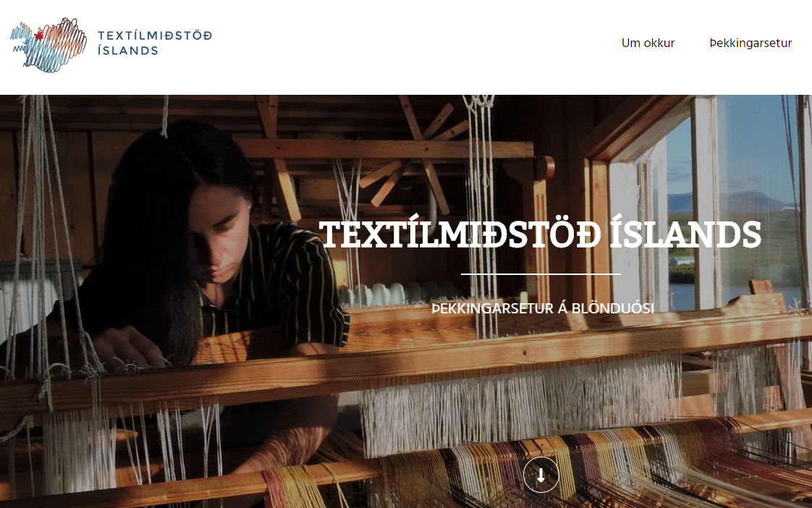Viewport: 812px width, 508px height.
Task: Click the white divider line under heading
Action: [x=541, y=274]
